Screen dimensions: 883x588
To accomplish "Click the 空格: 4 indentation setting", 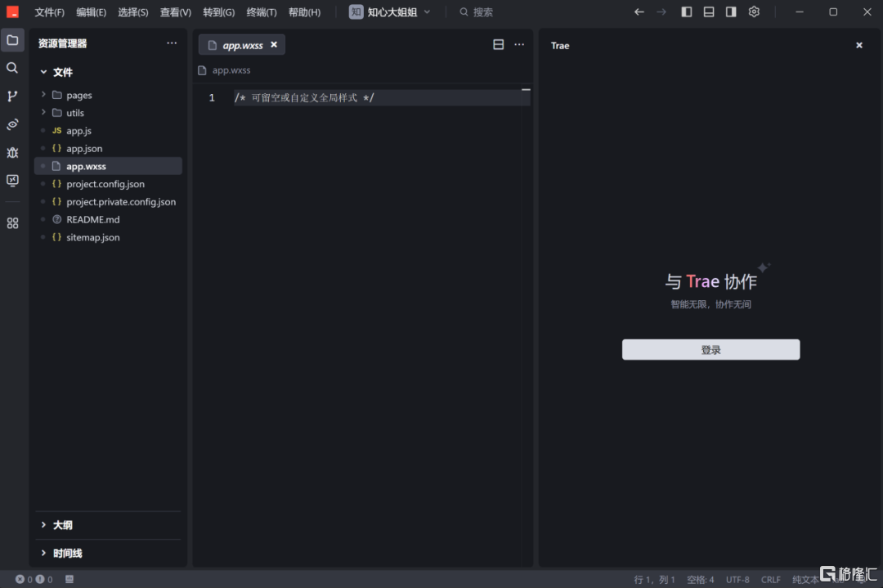I will pyautogui.click(x=701, y=580).
